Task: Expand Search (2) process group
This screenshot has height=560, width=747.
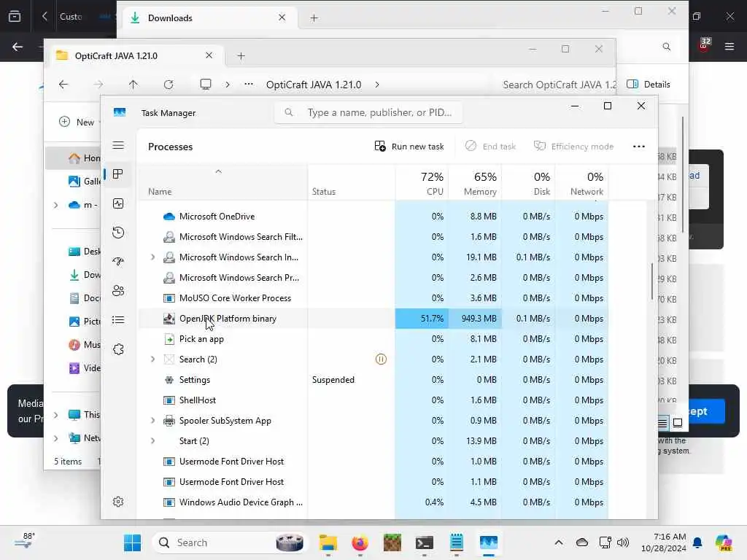Action: tap(152, 359)
